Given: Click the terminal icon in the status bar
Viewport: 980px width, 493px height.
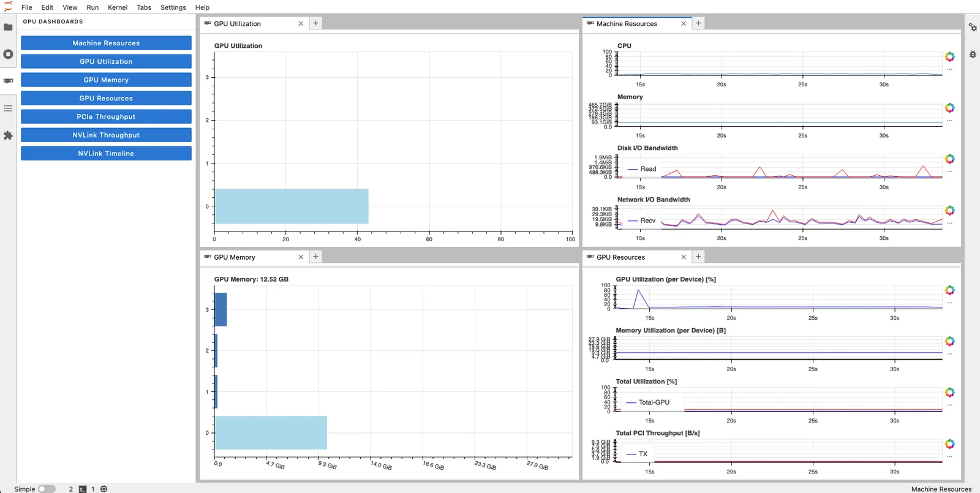Looking at the screenshot, I should tap(83, 489).
